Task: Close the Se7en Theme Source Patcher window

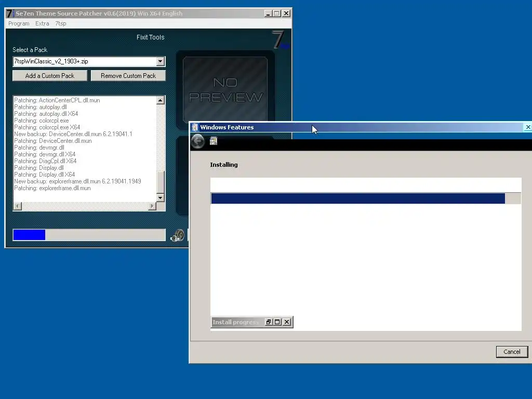Action: tap(286, 14)
